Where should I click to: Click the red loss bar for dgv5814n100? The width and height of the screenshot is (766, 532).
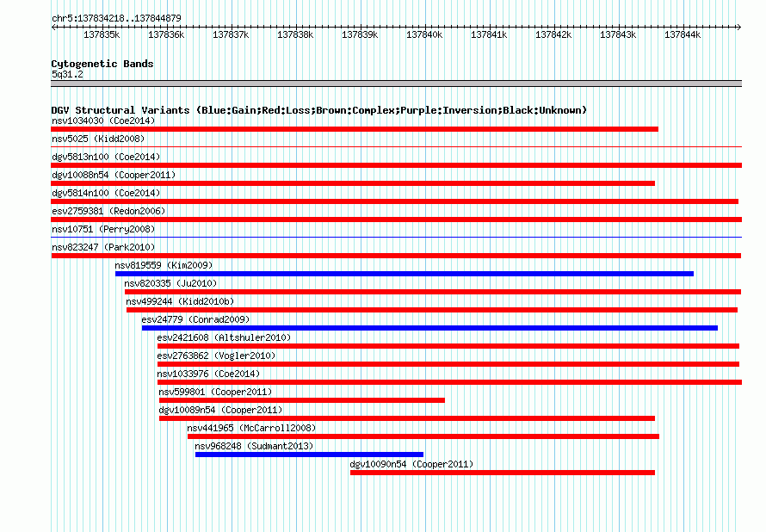395,201
